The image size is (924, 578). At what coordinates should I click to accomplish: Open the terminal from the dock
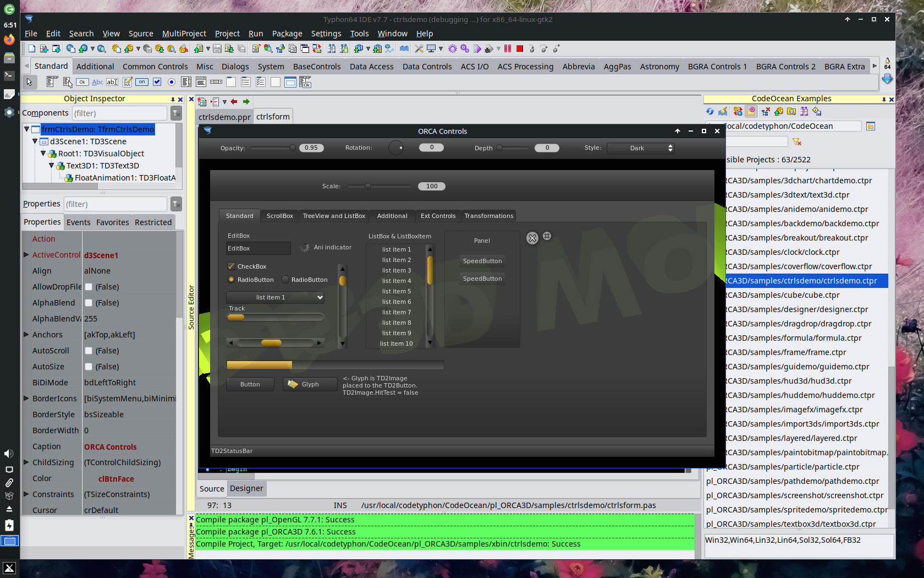[x=9, y=75]
